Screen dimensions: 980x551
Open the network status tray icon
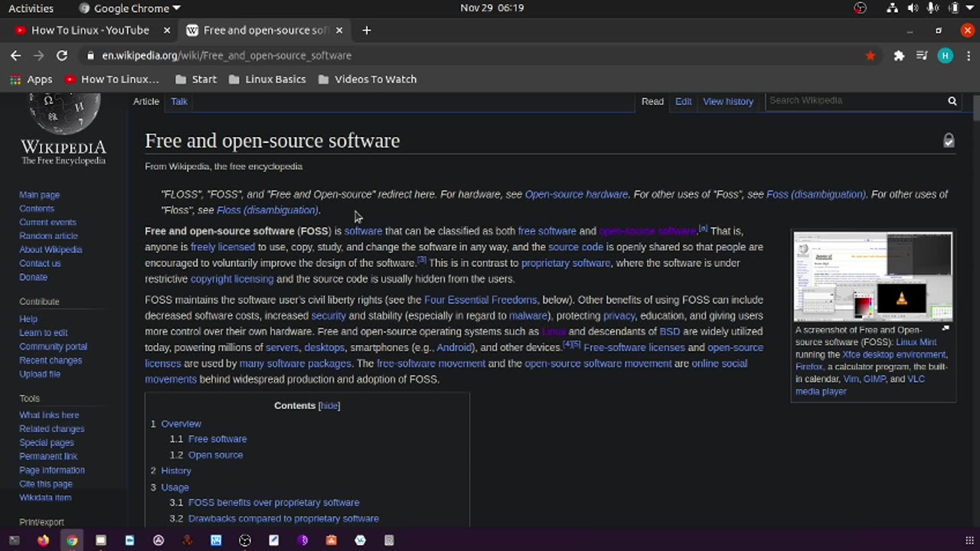point(893,8)
